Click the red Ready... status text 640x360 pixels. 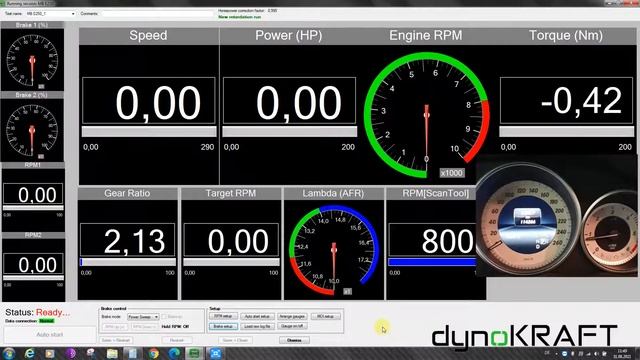[x=53, y=313]
